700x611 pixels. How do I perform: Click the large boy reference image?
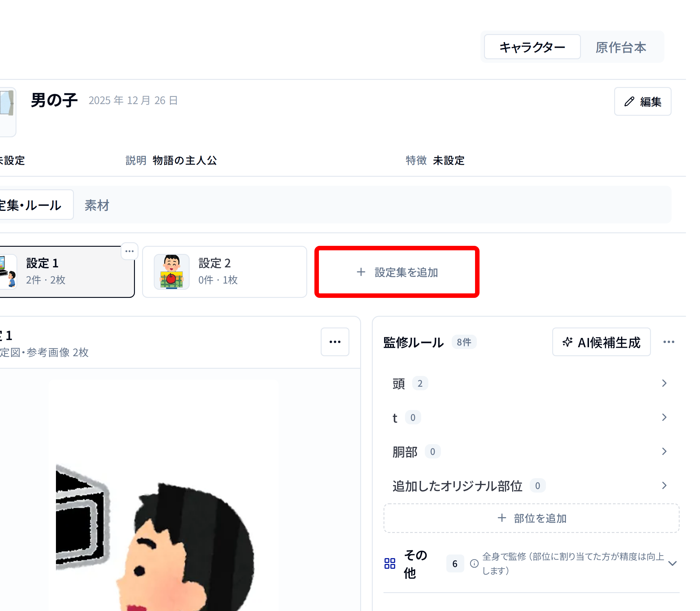tap(163, 495)
